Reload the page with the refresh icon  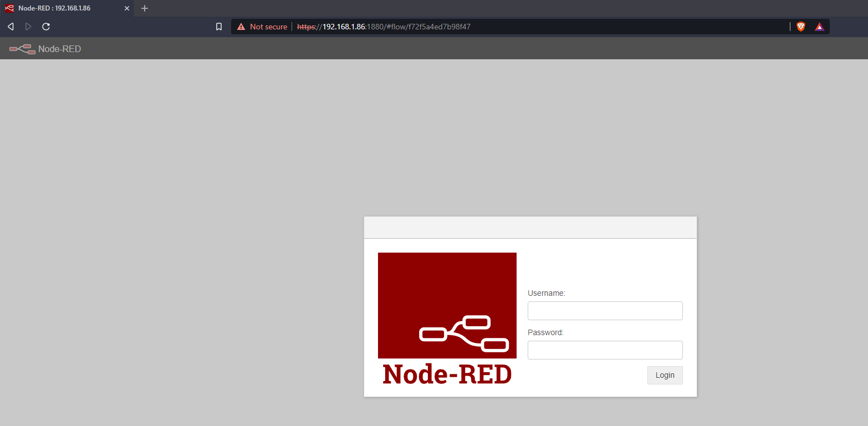46,27
